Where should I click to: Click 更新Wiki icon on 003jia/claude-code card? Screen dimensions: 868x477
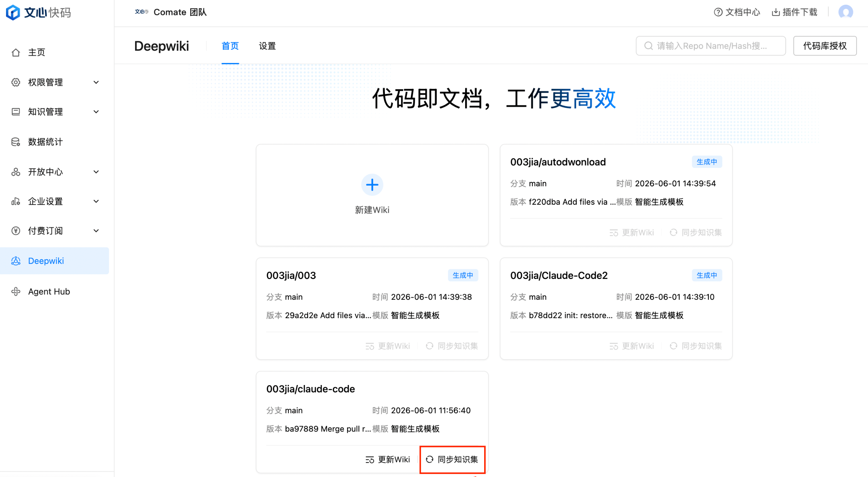370,460
